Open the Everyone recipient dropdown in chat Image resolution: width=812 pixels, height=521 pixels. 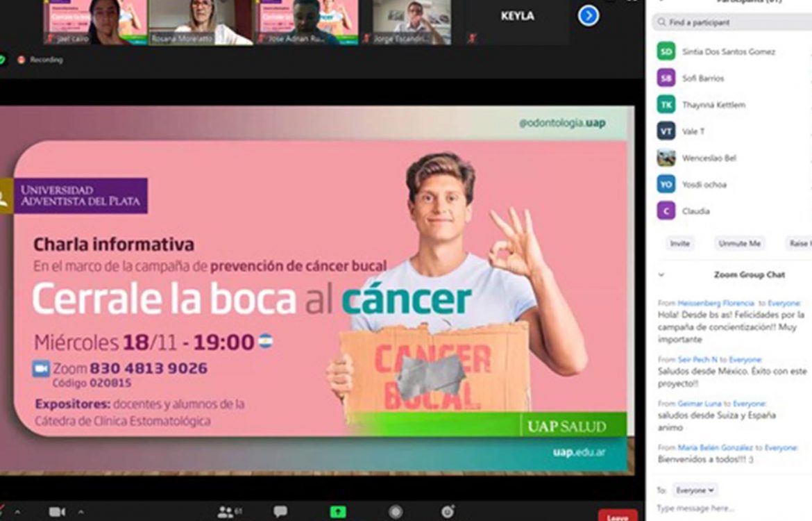click(x=696, y=490)
